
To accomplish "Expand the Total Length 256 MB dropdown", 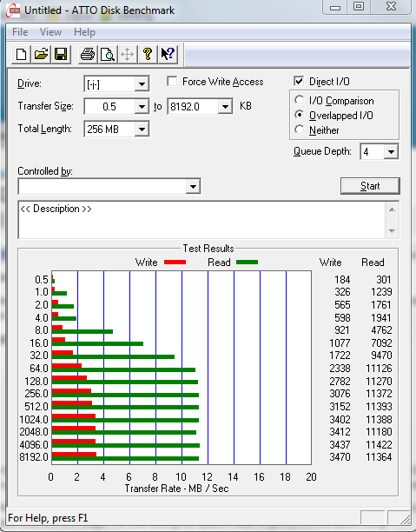I will click(x=142, y=130).
